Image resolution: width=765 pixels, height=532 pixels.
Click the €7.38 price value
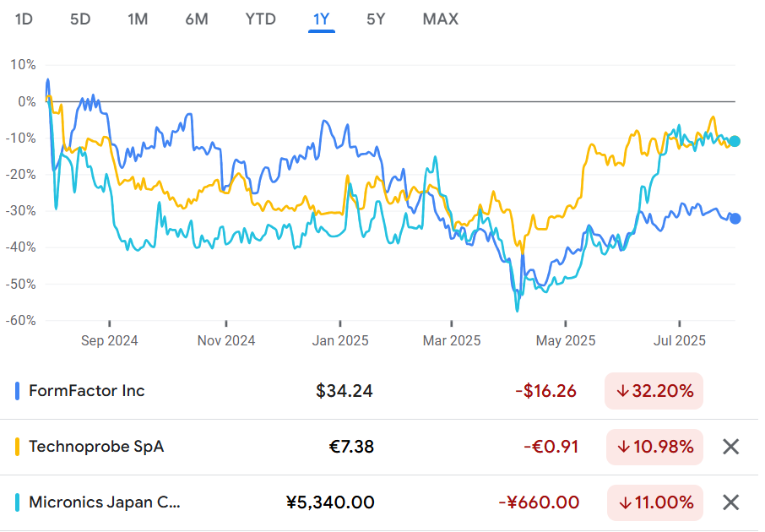coord(351,447)
